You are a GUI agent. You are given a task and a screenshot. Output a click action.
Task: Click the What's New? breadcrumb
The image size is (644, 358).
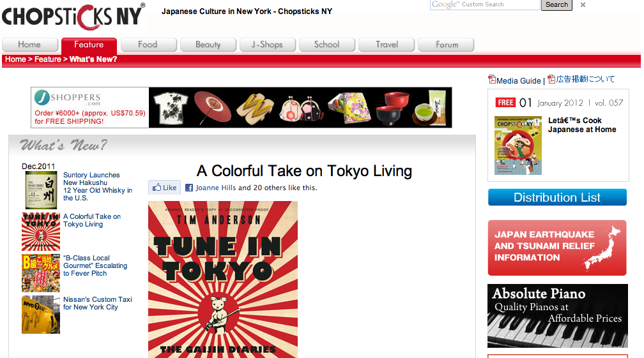pos(93,59)
